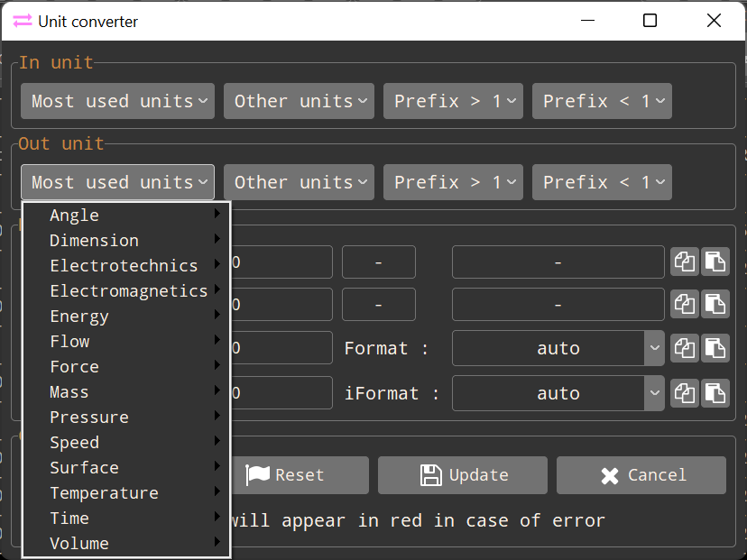
Task: Open the Out unit 'Prefix < 1' dropdown
Action: tap(602, 182)
